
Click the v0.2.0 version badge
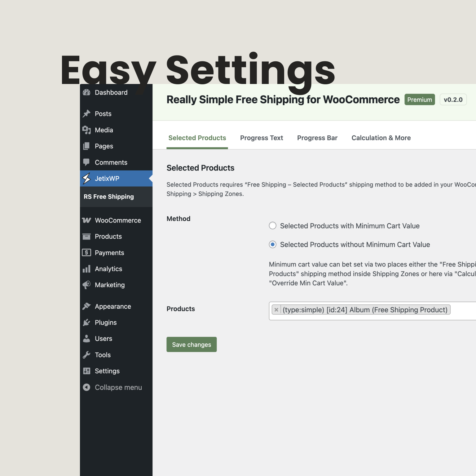click(453, 99)
